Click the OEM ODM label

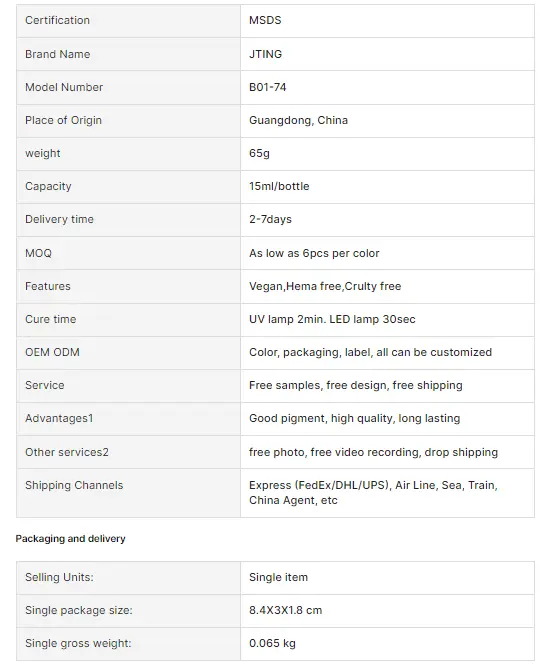click(52, 352)
